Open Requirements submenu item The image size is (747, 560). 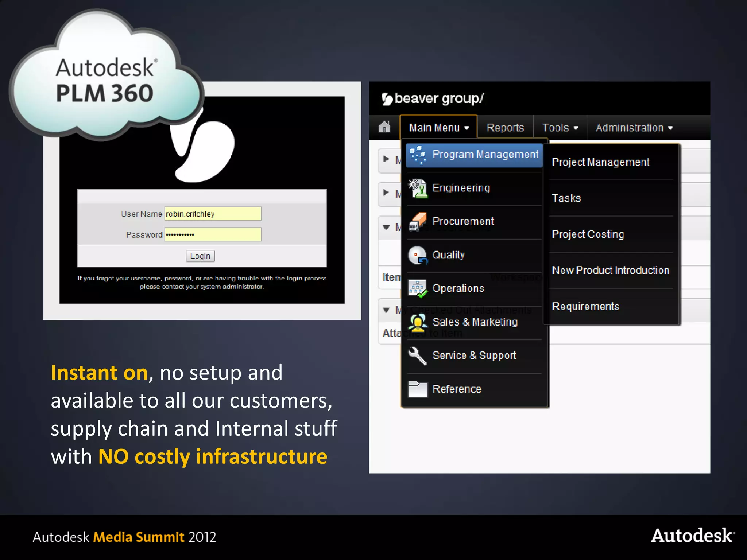[611, 306]
